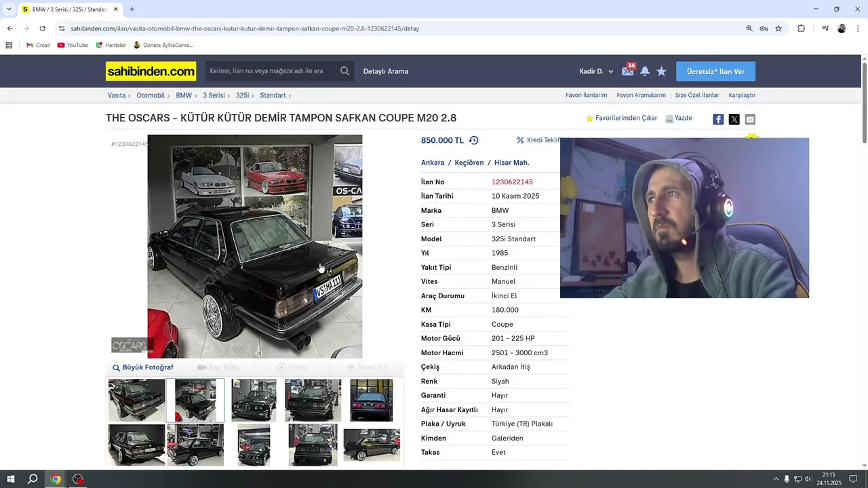
Task: Open tab search dropdown arrow
Action: click(x=8, y=9)
